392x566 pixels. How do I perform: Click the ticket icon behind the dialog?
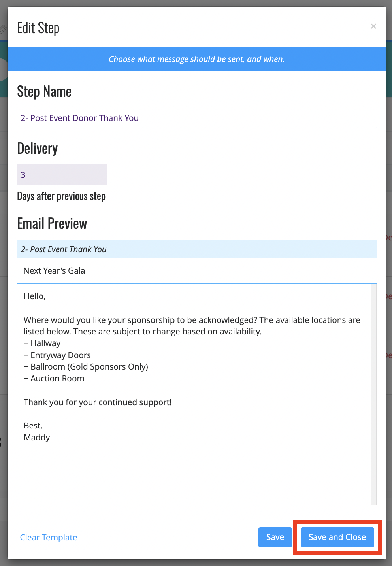3,29
